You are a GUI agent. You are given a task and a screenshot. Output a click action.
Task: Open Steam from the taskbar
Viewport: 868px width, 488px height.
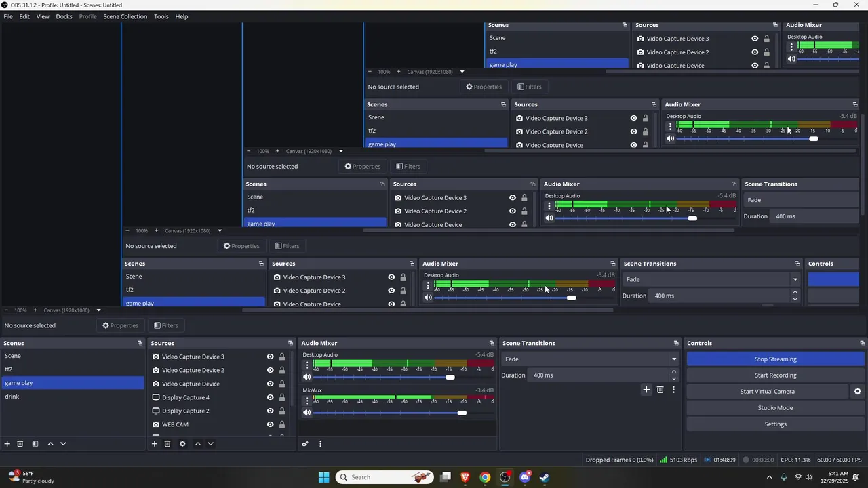[x=545, y=477]
